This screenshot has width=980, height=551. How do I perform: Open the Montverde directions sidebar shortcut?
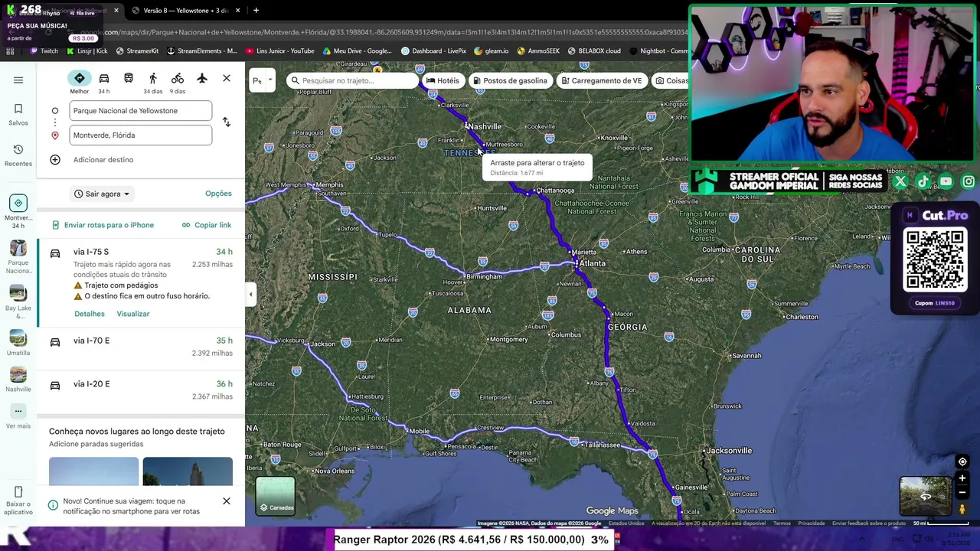tap(18, 211)
